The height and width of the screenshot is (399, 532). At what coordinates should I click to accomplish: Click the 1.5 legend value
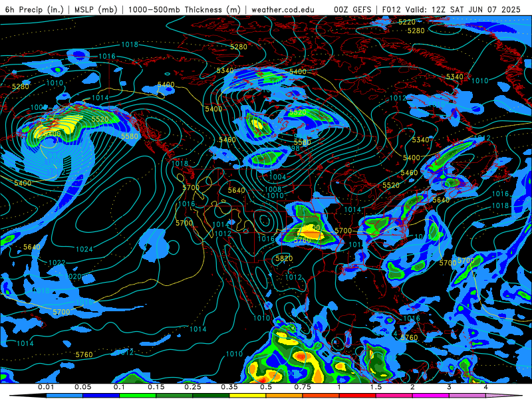pyautogui.click(x=376, y=387)
